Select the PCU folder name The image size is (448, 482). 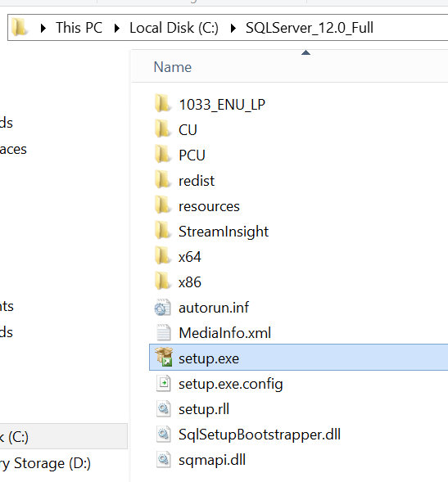pos(192,155)
